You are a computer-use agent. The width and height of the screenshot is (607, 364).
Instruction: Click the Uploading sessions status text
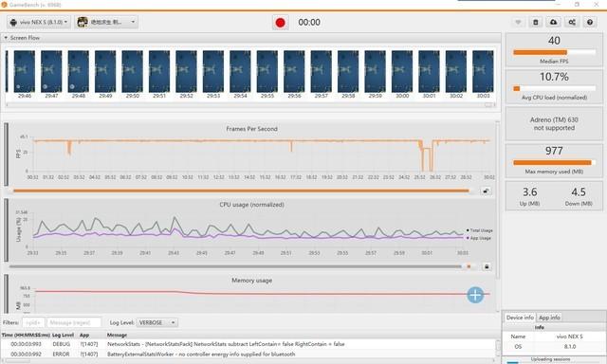(x=550, y=359)
